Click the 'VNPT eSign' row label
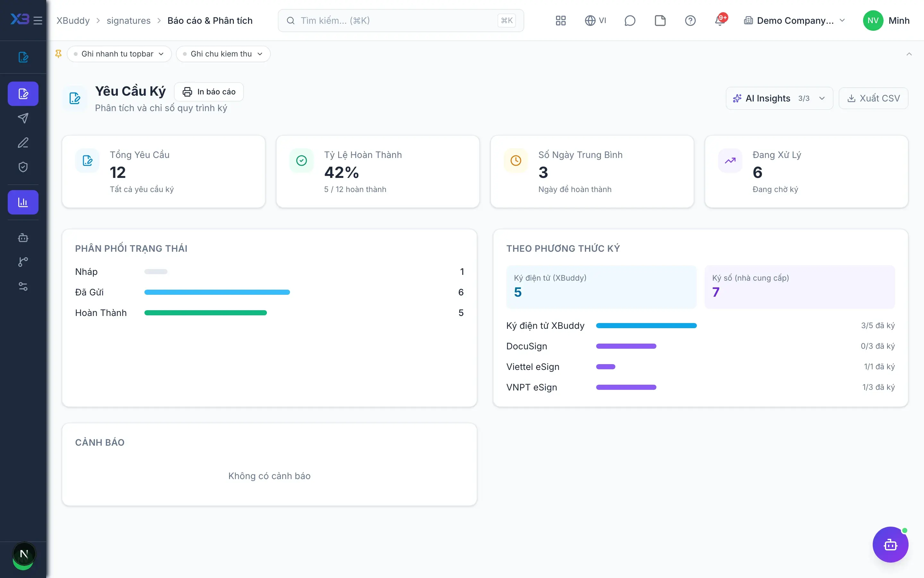This screenshot has height=578, width=924. [532, 387]
